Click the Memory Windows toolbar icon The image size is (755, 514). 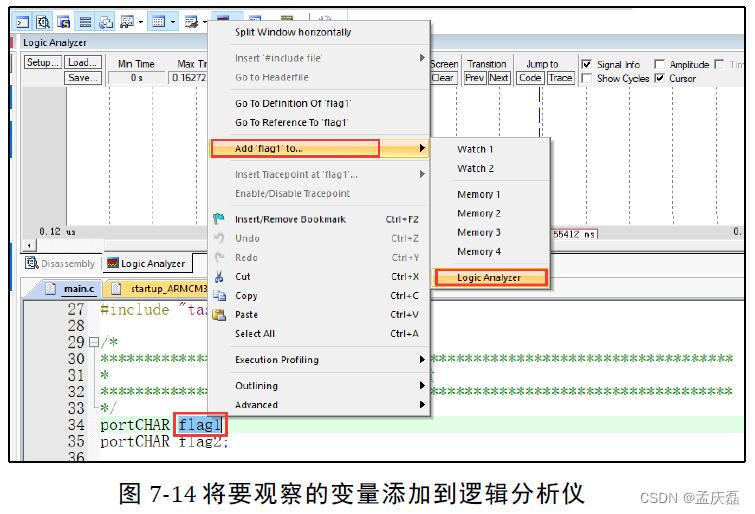tap(159, 22)
